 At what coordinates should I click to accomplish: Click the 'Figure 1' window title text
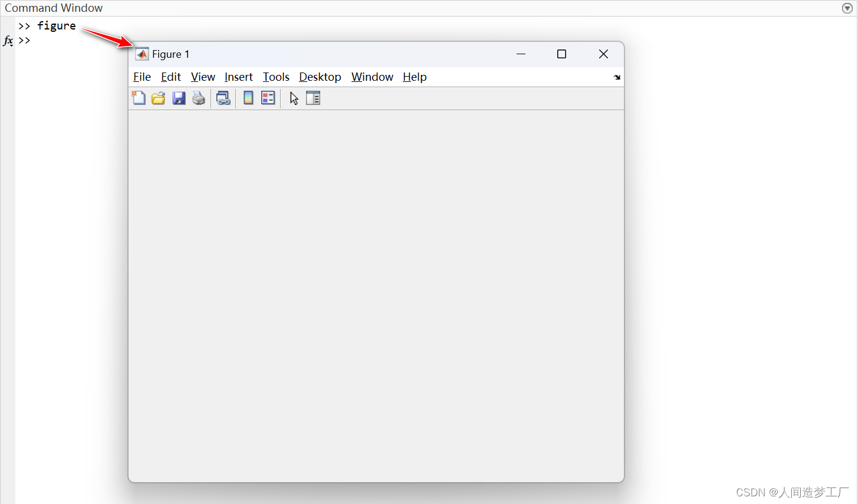[x=171, y=54]
